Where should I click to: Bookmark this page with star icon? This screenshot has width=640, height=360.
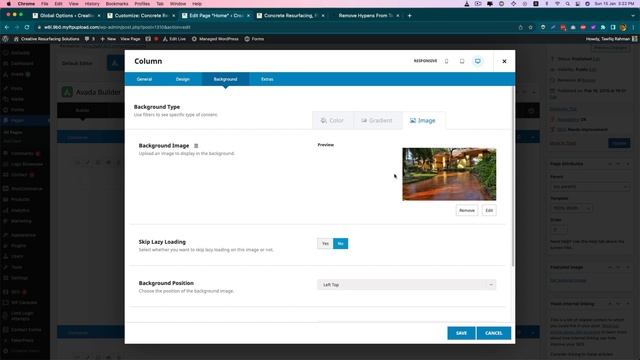530,27
